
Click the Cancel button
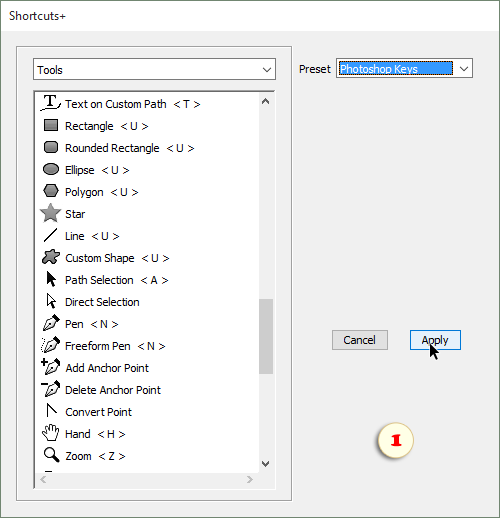(x=360, y=340)
